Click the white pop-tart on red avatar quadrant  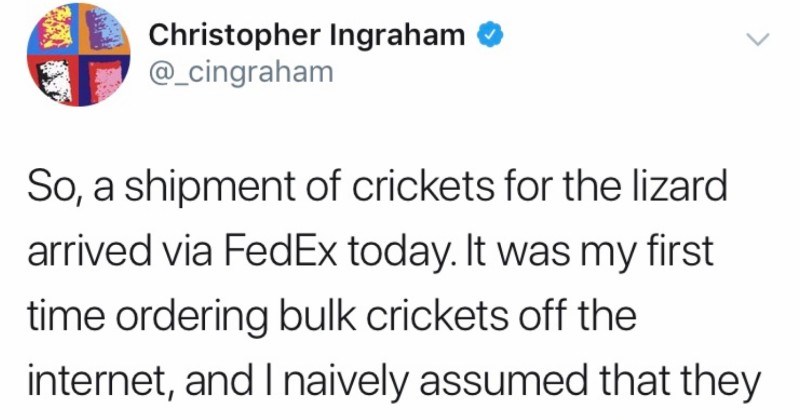(x=53, y=81)
